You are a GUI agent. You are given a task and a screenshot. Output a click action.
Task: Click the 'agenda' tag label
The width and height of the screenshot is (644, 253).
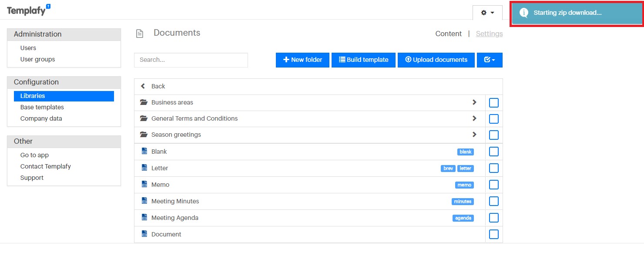[463, 218]
